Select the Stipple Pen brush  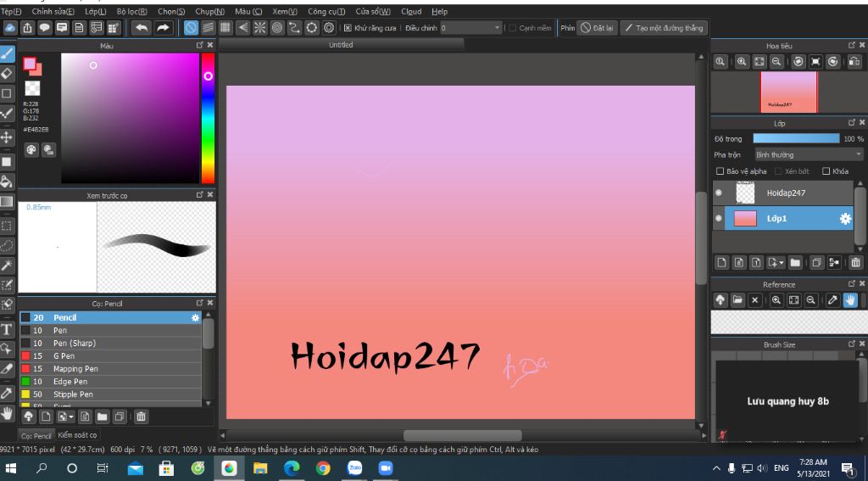pyautogui.click(x=111, y=394)
